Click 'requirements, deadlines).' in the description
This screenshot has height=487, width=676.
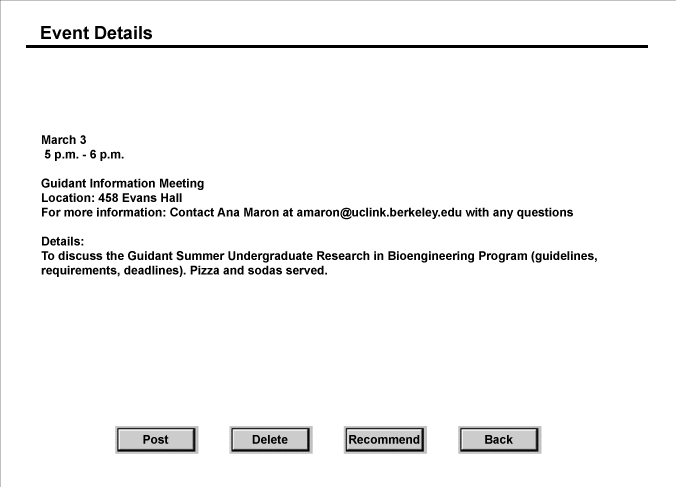click(114, 271)
